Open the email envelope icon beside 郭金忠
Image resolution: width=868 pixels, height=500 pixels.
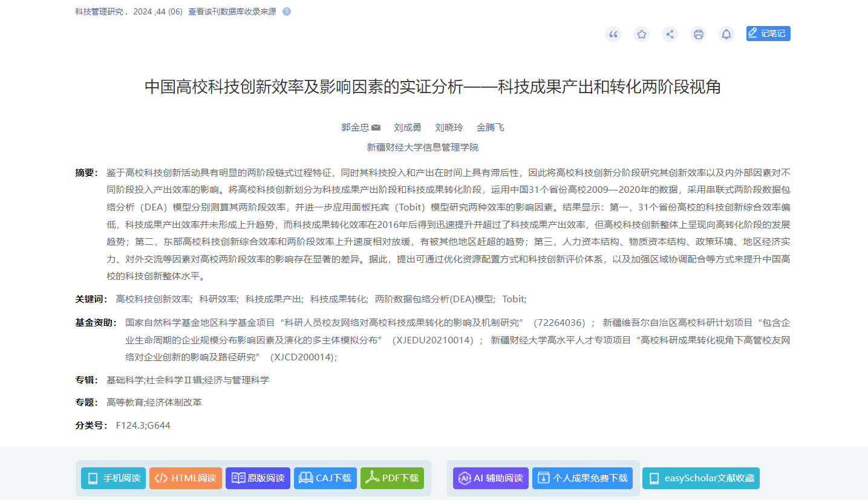[376, 127]
